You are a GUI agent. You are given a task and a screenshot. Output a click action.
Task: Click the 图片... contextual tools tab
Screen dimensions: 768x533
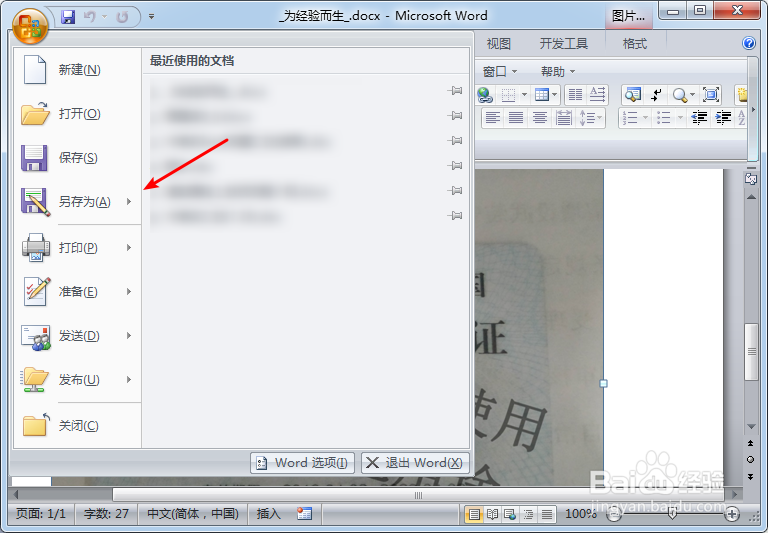click(628, 17)
